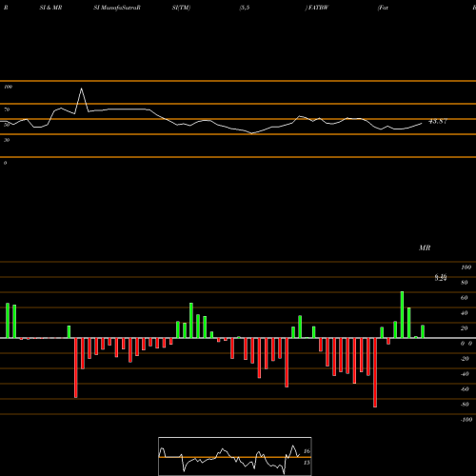The width and height of the screenshot is (476, 476).
Task: Click the -20 label on MR axis
Action: coord(465,359)
